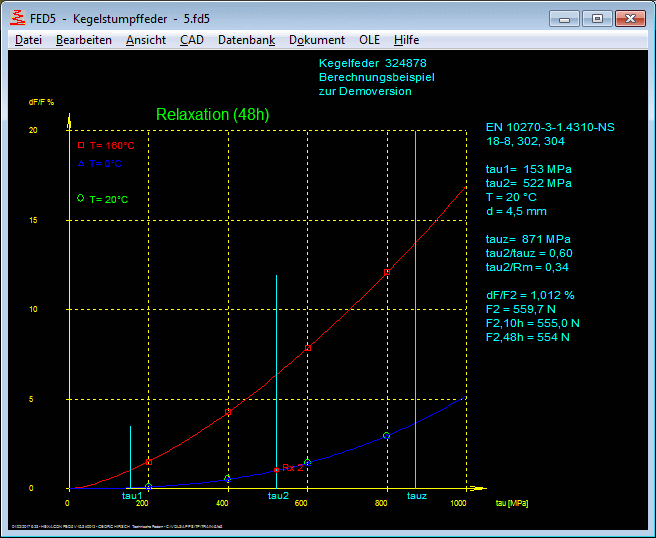Screen dimensions: 656x538
Task: Click the 'F2,48h = 554 N' value
Action: (528, 337)
